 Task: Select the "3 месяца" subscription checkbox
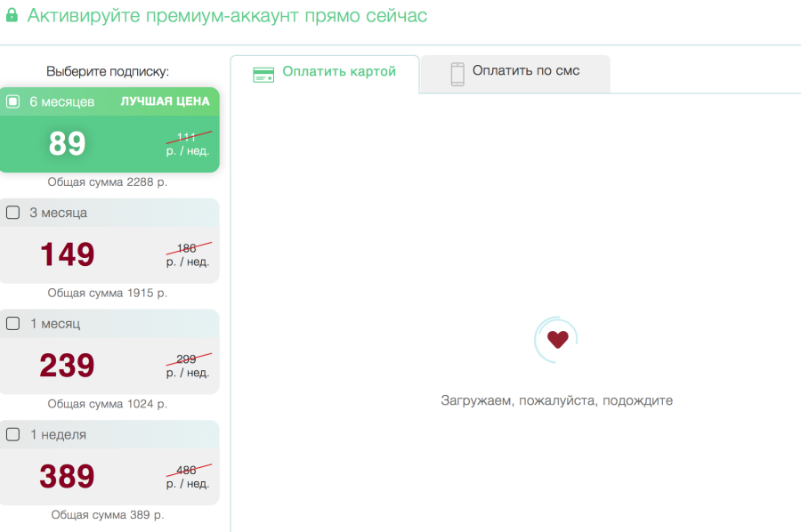point(12,213)
